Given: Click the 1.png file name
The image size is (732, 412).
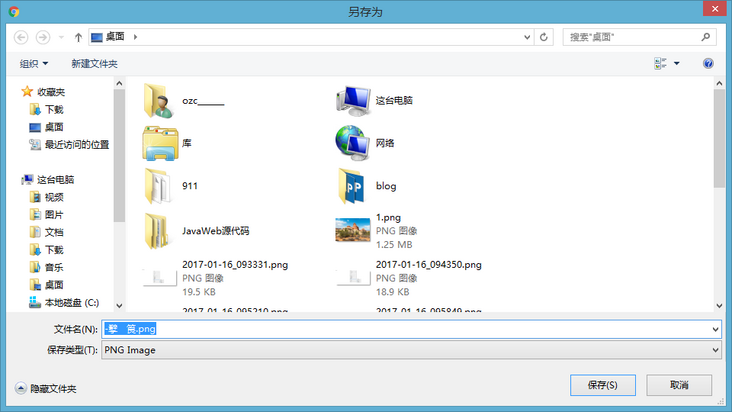Looking at the screenshot, I should 388,217.
